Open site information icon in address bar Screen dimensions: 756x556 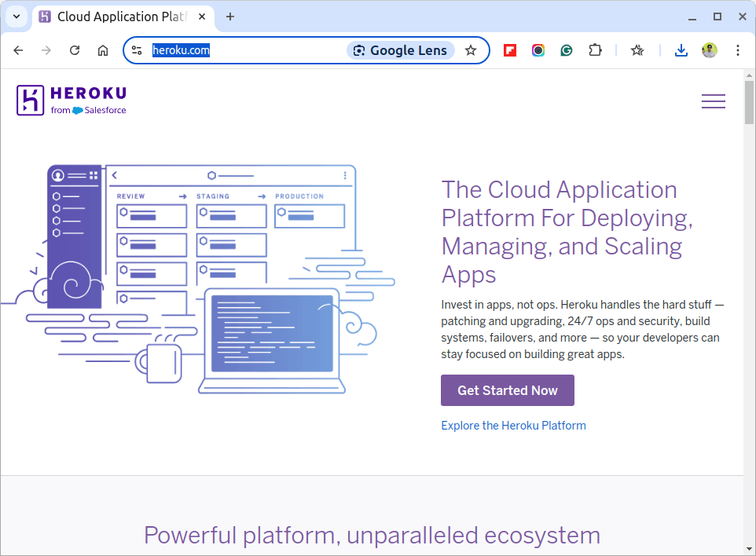[x=137, y=50]
